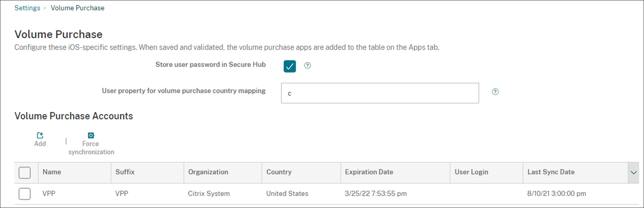
Task: Sort by the Last Sync Date column
Action: click(x=551, y=172)
